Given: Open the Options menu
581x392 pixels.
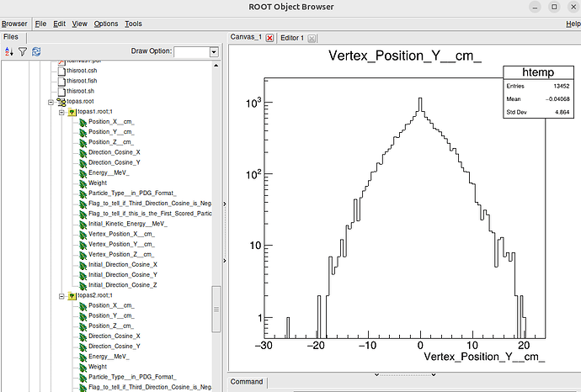Looking at the screenshot, I should tap(106, 24).
